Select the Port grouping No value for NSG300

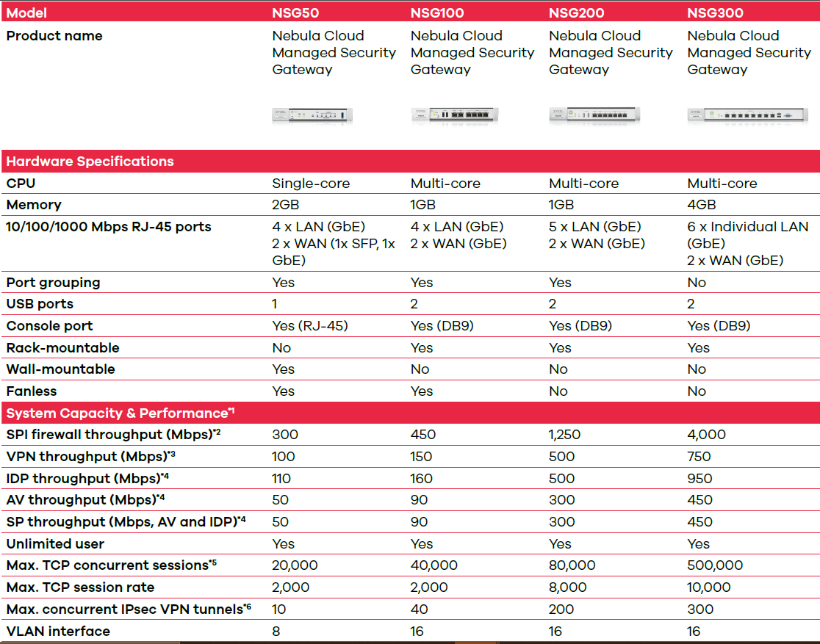coord(697,283)
